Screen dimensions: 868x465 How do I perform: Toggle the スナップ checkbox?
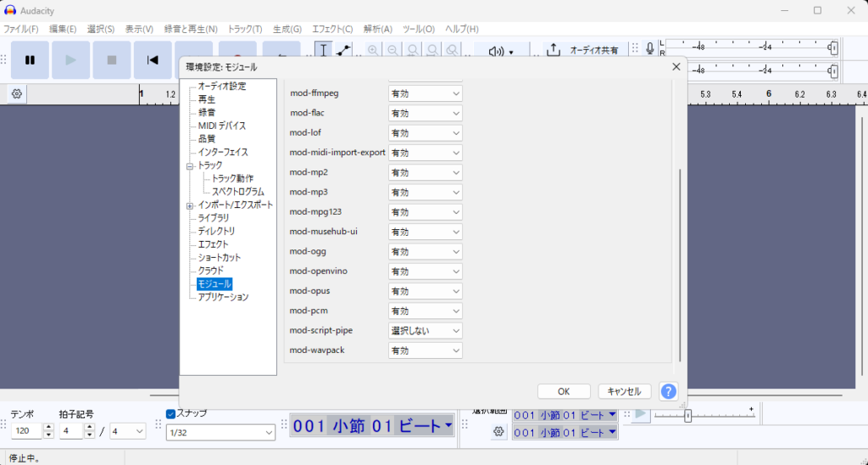coord(170,413)
